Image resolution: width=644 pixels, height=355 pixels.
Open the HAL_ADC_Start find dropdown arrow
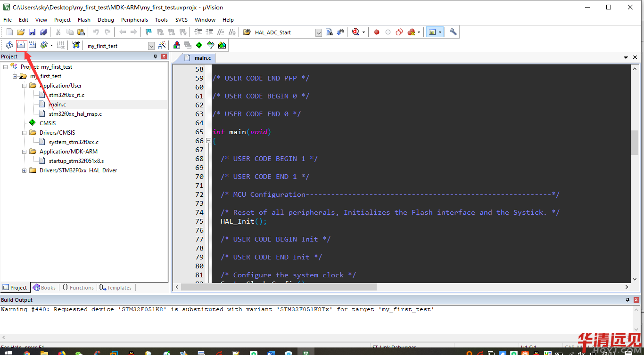click(x=318, y=32)
